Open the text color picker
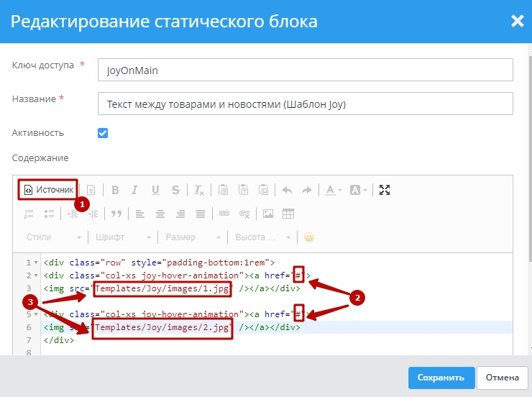The width and height of the screenshot is (532, 397). tap(333, 190)
